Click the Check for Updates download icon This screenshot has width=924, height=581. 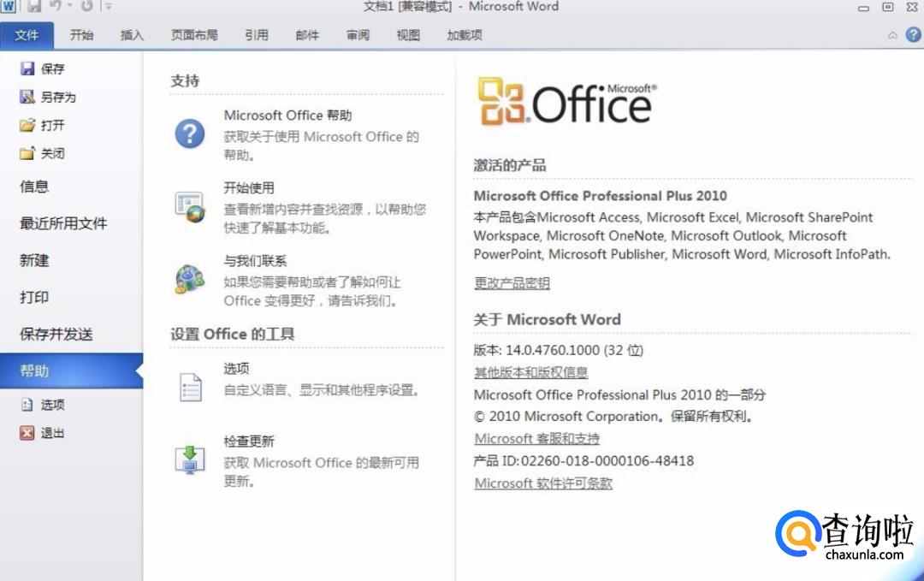click(x=190, y=460)
